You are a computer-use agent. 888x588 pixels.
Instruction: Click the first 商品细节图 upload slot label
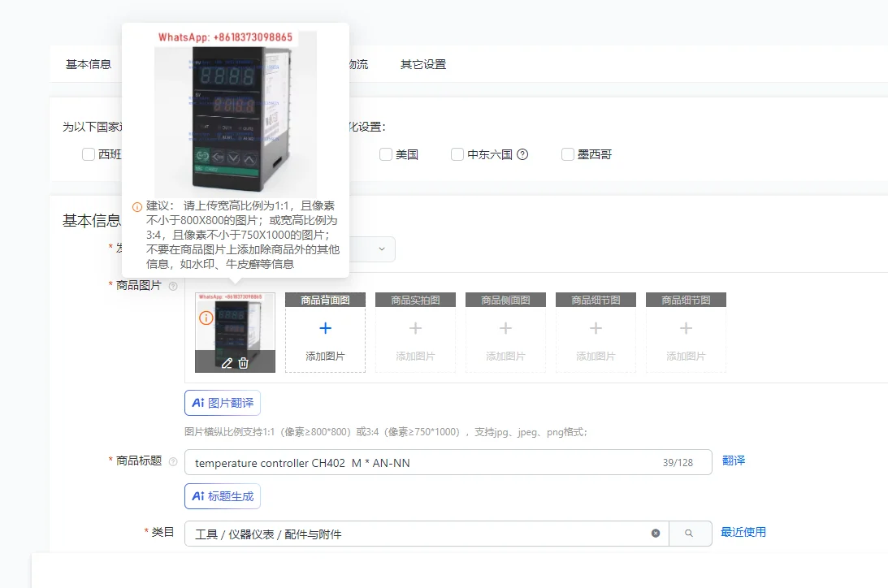click(x=596, y=300)
